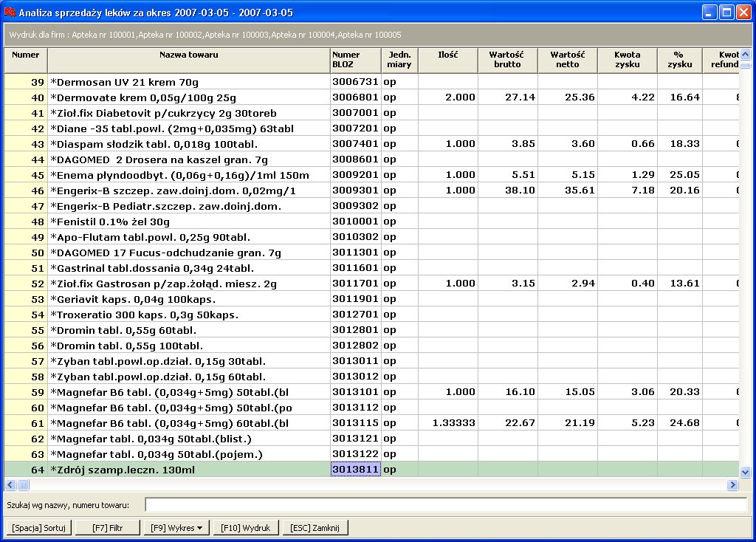Close the window with the X button
756x542 pixels.
[x=743, y=12]
